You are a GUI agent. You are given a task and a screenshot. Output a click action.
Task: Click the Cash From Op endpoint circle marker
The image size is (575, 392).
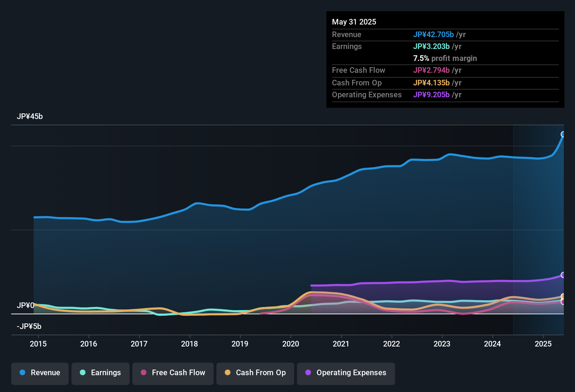[x=562, y=296]
